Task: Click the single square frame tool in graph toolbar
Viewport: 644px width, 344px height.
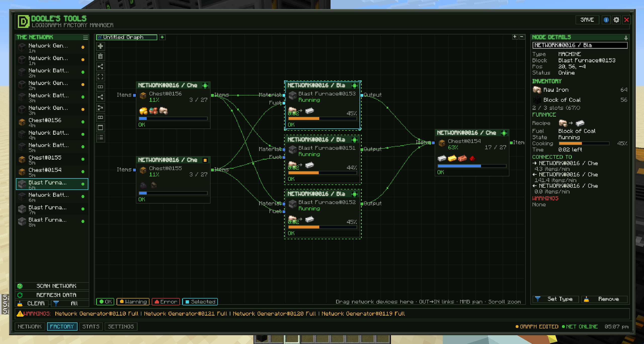Action: tap(100, 128)
